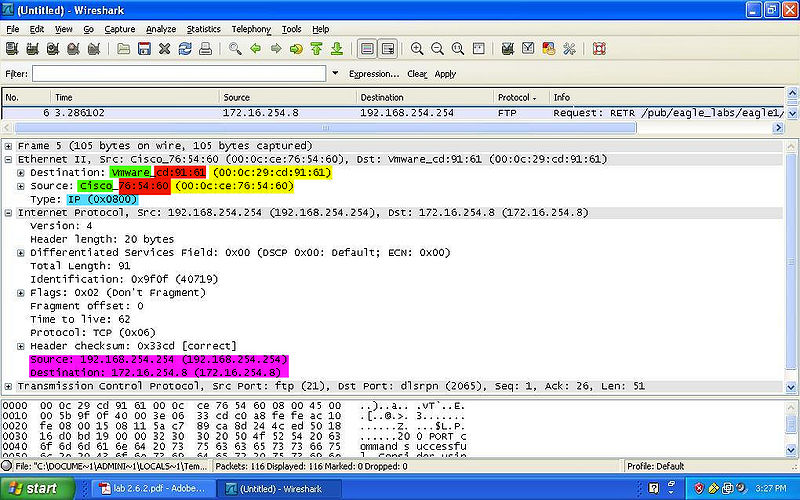Expand the Flags field

(21, 293)
